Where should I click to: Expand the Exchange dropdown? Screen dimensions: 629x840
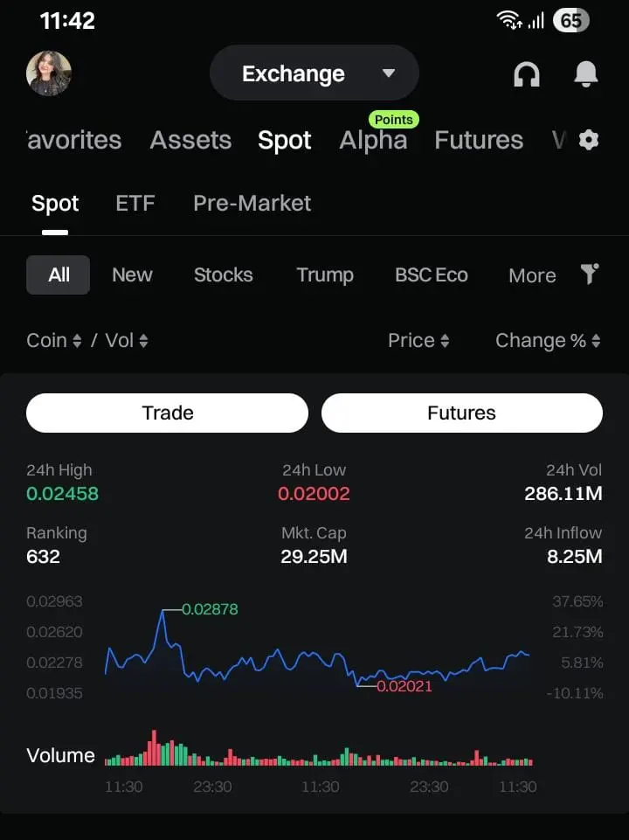tap(314, 73)
